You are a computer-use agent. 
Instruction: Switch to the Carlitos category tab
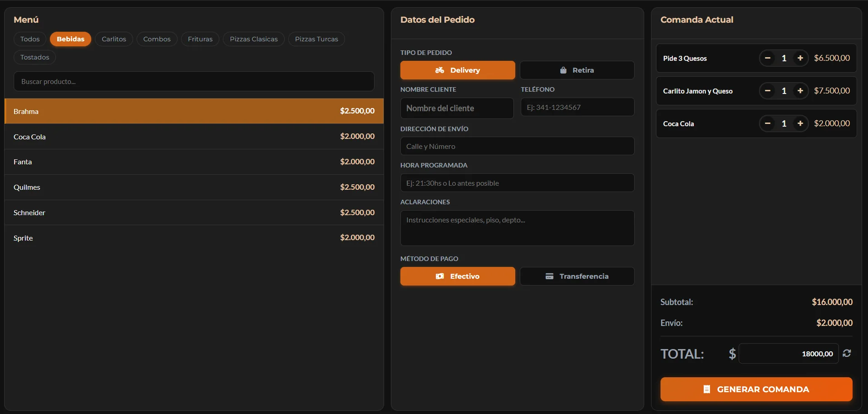pyautogui.click(x=114, y=39)
